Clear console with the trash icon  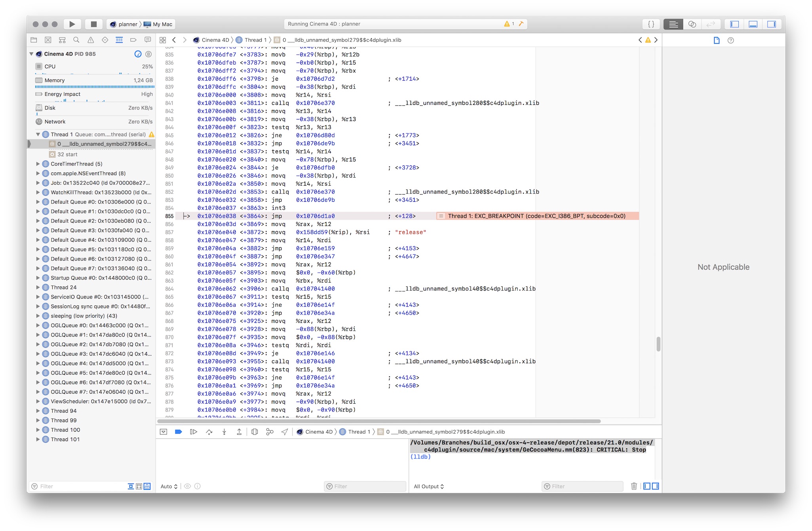tap(634, 486)
